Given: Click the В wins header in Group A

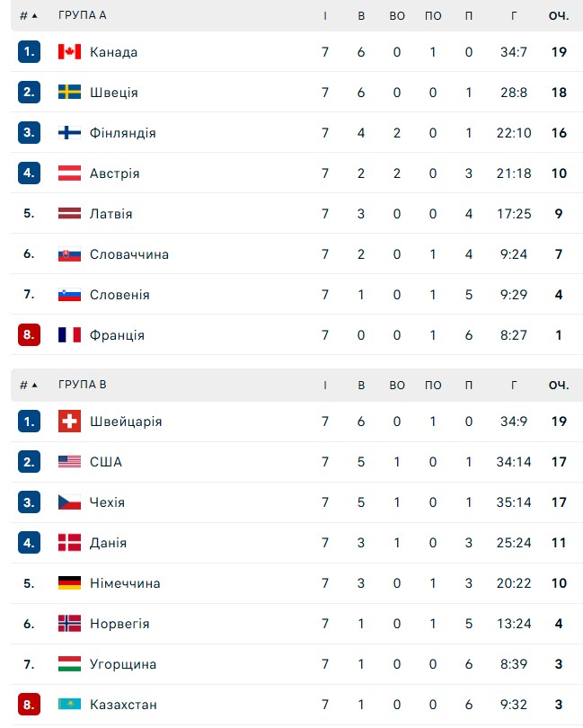Looking at the screenshot, I should [x=361, y=16].
